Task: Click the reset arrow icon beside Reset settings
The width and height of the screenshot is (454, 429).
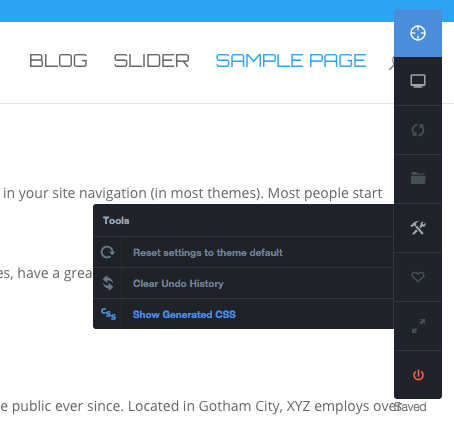Action: [x=108, y=252]
